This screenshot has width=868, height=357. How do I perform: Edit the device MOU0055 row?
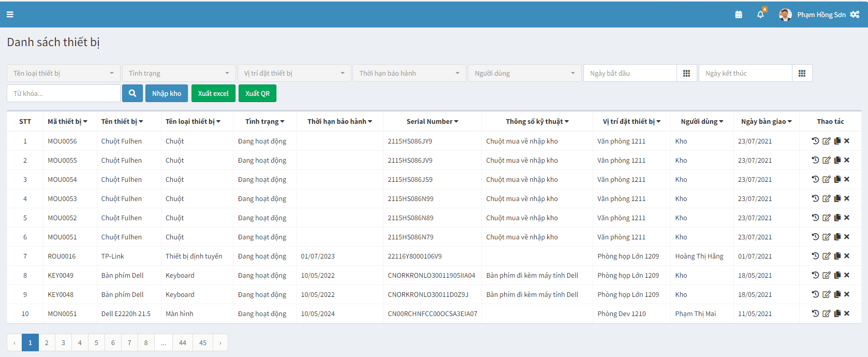827,160
